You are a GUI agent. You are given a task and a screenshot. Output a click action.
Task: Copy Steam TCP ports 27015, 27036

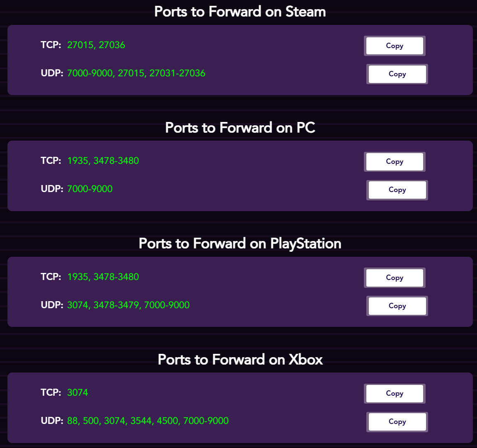tap(395, 46)
